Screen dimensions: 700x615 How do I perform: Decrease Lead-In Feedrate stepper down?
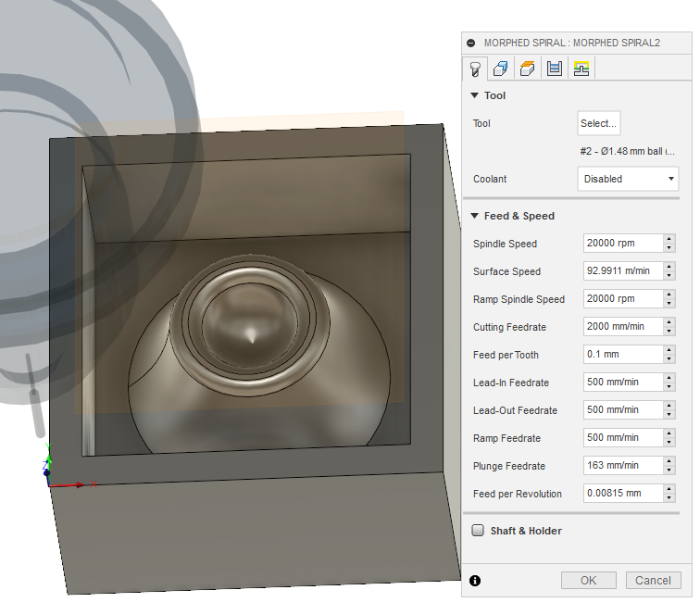click(669, 387)
